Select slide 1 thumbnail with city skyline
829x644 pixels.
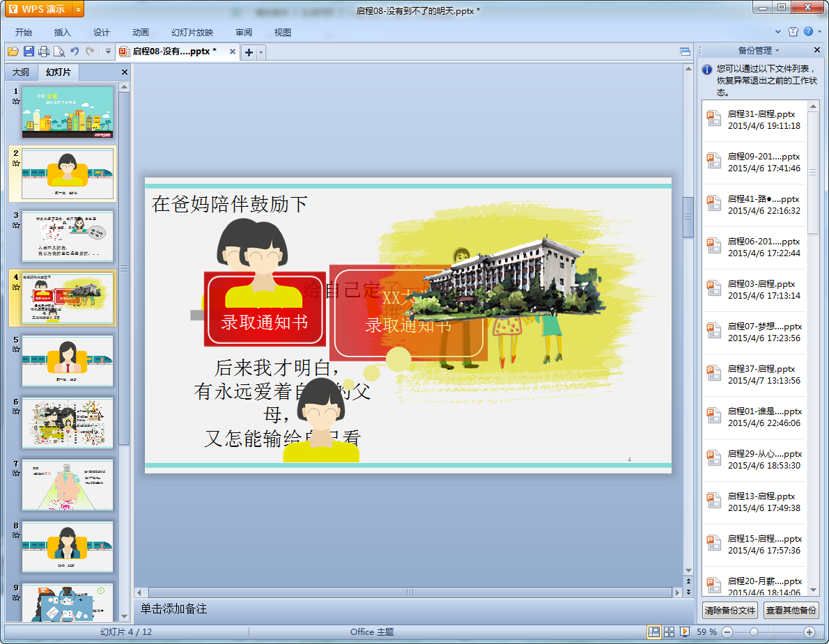pos(68,113)
